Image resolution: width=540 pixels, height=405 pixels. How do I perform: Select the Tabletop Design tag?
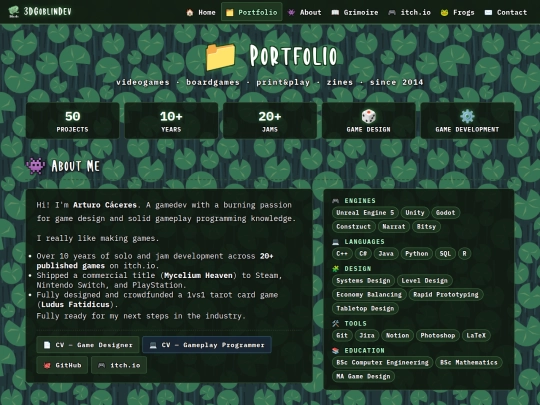pyautogui.click(x=365, y=308)
